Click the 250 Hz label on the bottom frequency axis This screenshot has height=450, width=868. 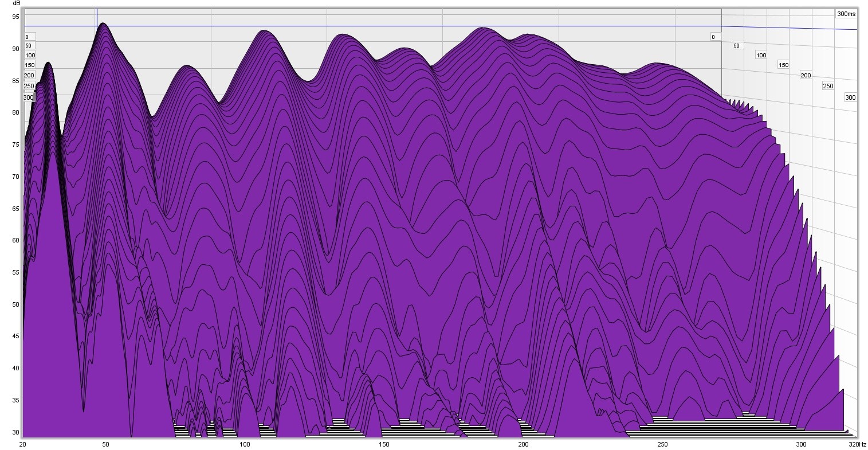pyautogui.click(x=662, y=444)
